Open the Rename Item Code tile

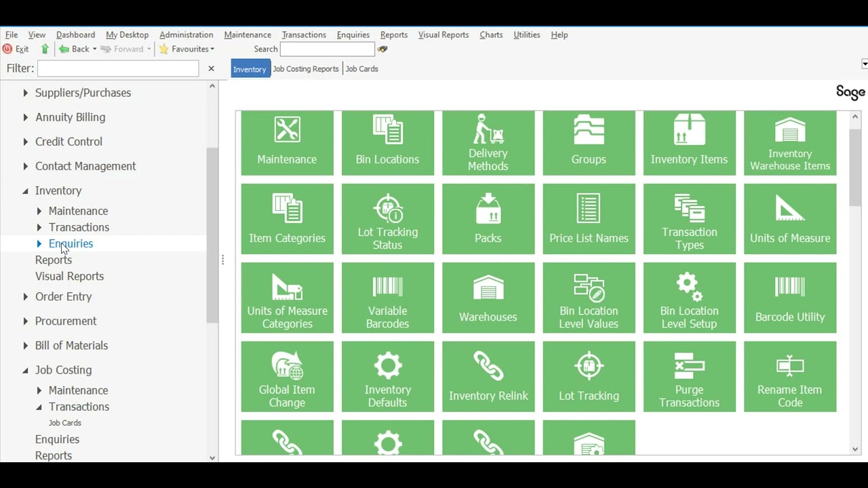click(790, 376)
